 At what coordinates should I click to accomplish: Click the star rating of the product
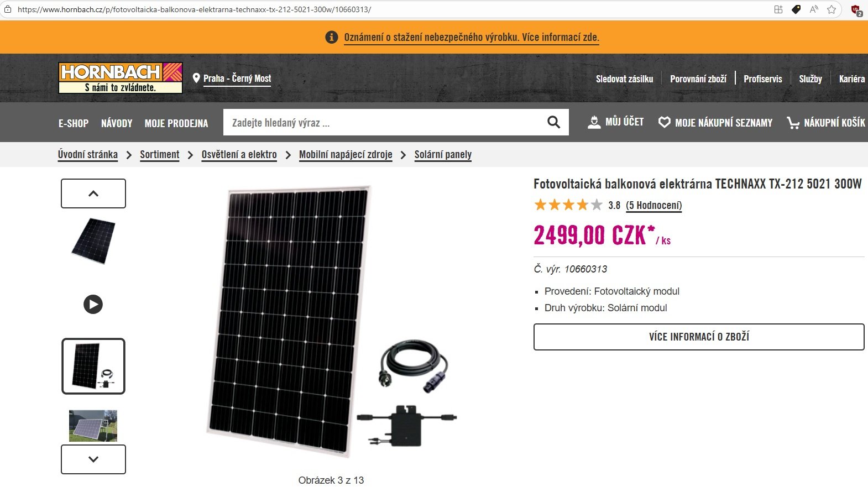(x=568, y=205)
